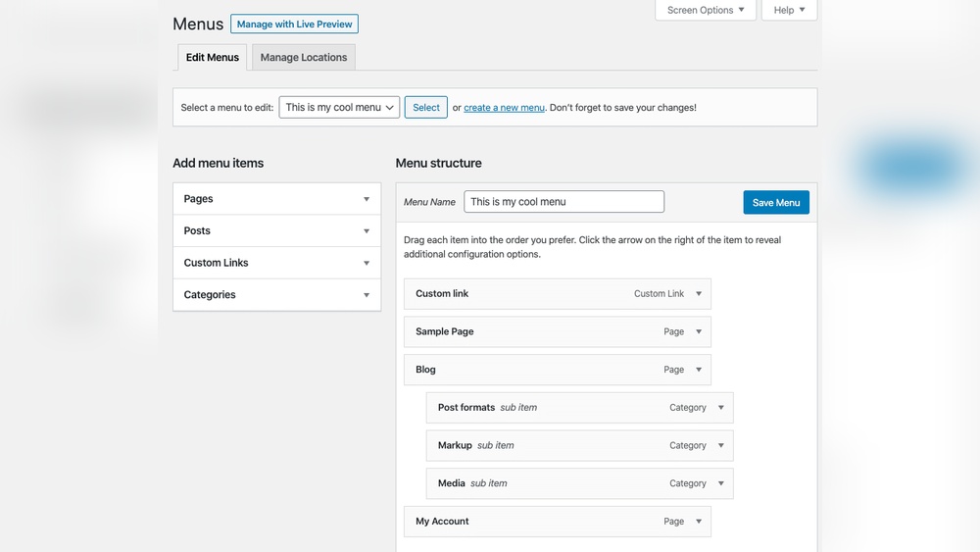Follow the create a new menu link

(x=504, y=108)
